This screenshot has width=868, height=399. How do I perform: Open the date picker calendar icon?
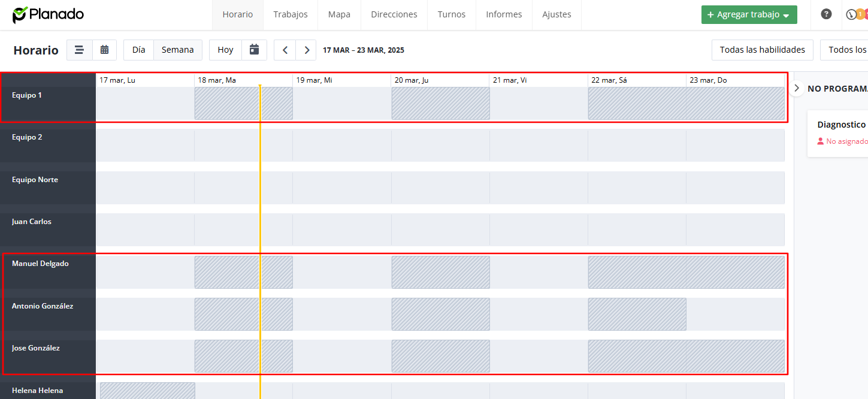[x=254, y=50]
